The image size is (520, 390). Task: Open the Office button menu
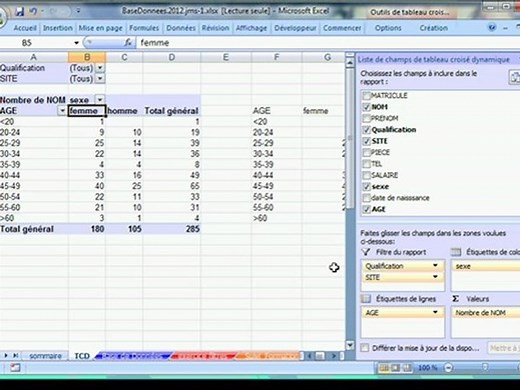pos(2,17)
